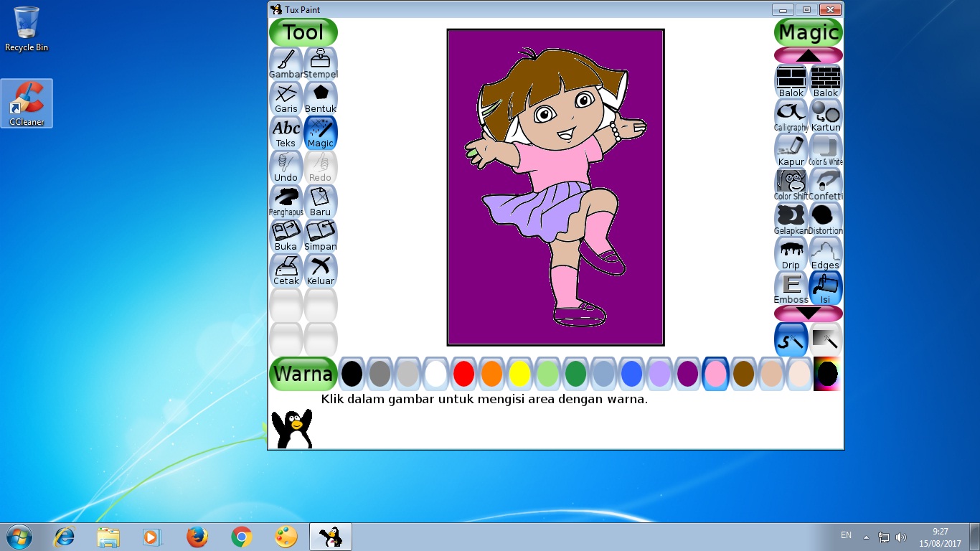980x551 pixels.
Task: Pick the lavender color swatch
Action: click(659, 374)
